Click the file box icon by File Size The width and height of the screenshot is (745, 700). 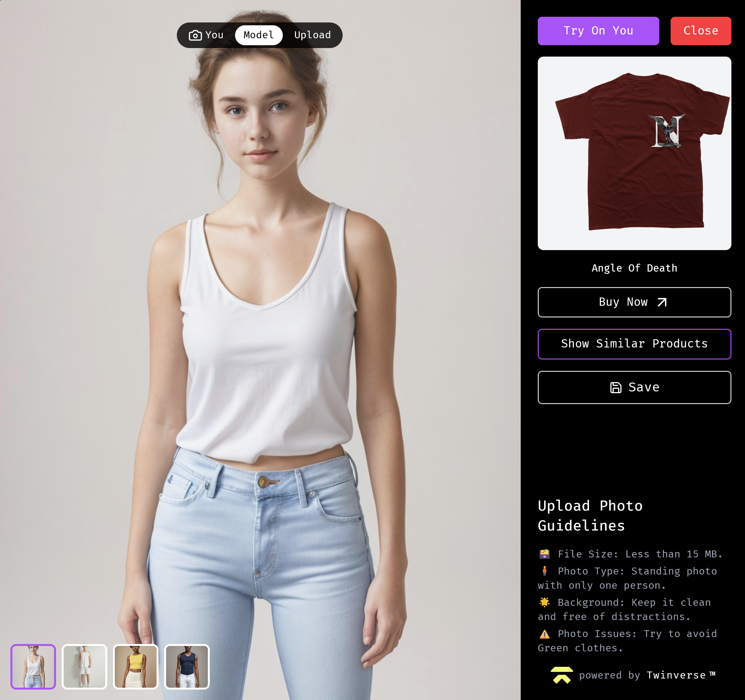coord(544,554)
